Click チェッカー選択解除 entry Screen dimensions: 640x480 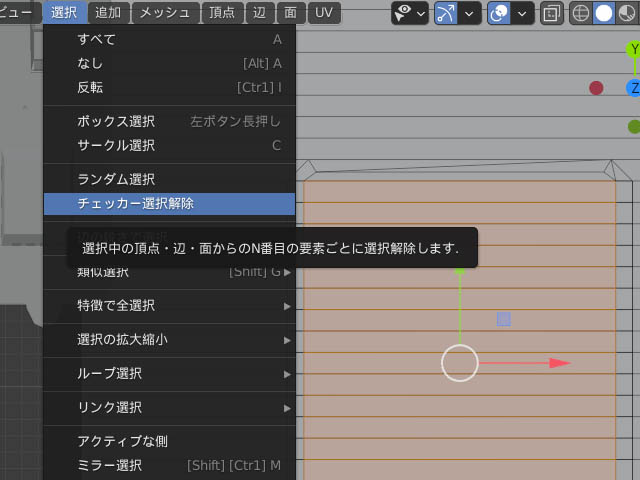point(169,204)
